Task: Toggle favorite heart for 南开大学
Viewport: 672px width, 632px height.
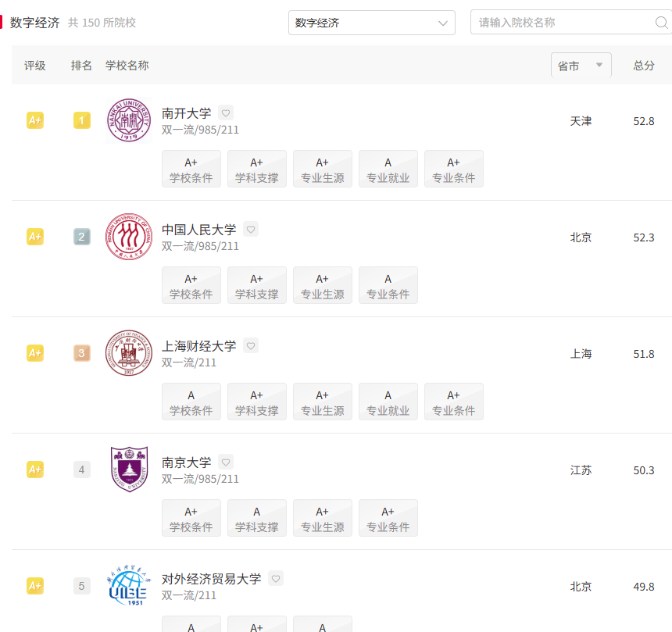Action: pyautogui.click(x=226, y=113)
